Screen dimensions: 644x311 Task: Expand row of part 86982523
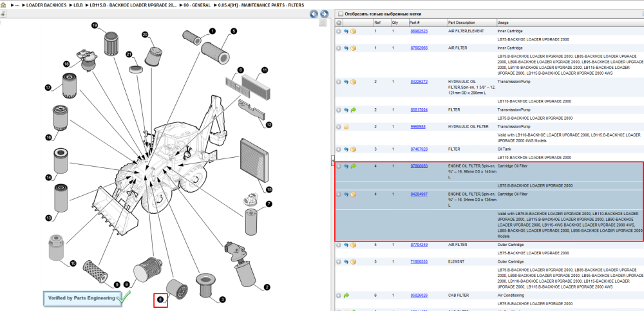[339, 31]
